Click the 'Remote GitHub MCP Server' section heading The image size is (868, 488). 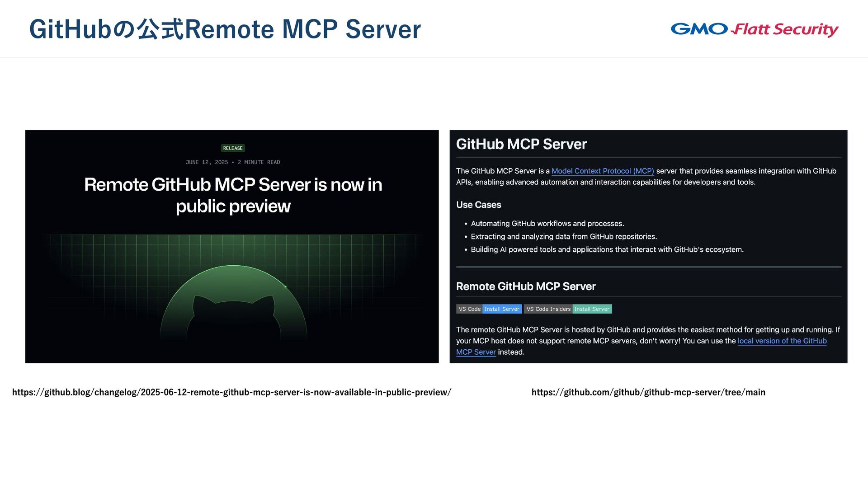pyautogui.click(x=526, y=286)
